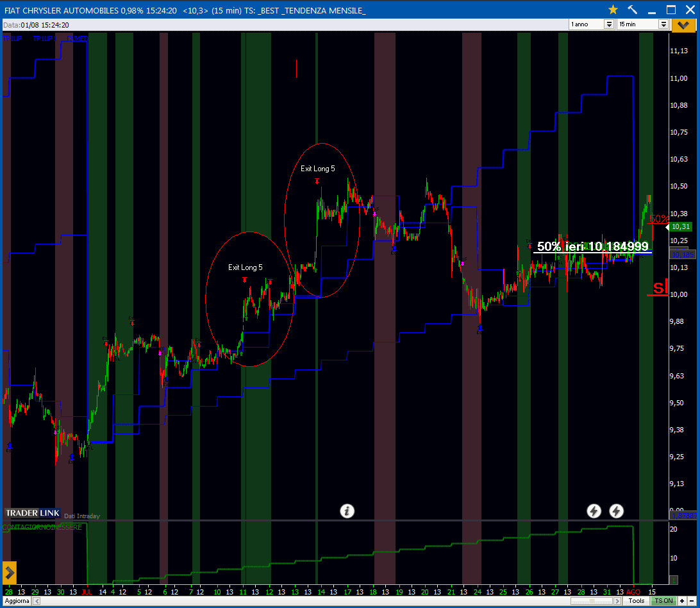Open the Tools menu button

pyautogui.click(x=636, y=601)
